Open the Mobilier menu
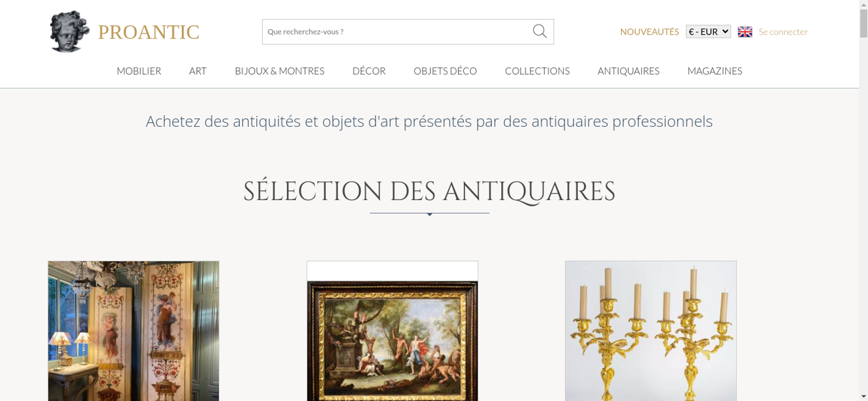Screen dimensions: 868x401 (139, 71)
